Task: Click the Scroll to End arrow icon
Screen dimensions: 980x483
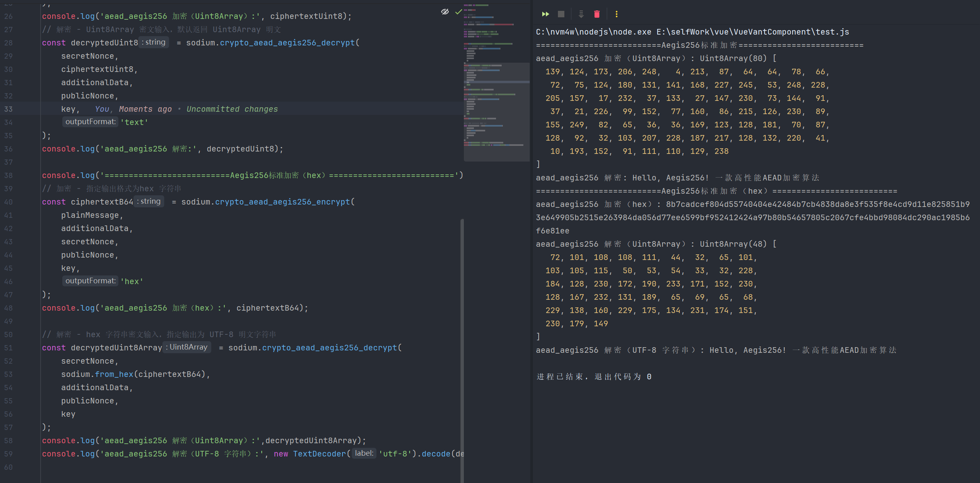Action: click(581, 14)
